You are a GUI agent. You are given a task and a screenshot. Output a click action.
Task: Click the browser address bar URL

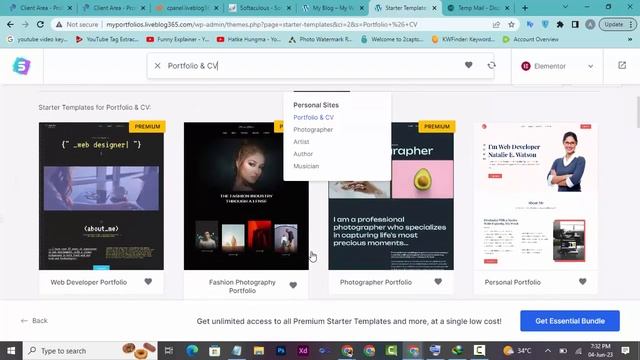point(261,24)
